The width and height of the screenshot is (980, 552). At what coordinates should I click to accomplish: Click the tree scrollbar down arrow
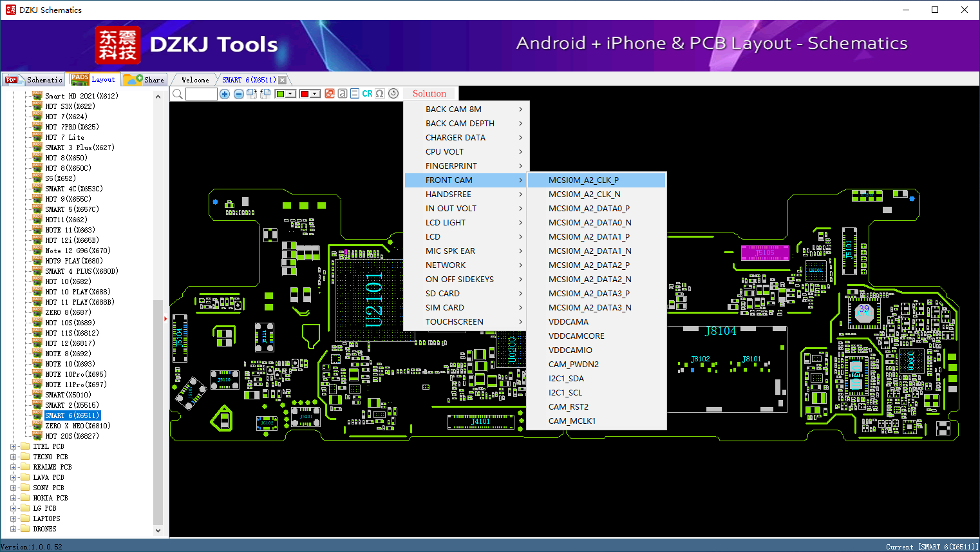[158, 531]
